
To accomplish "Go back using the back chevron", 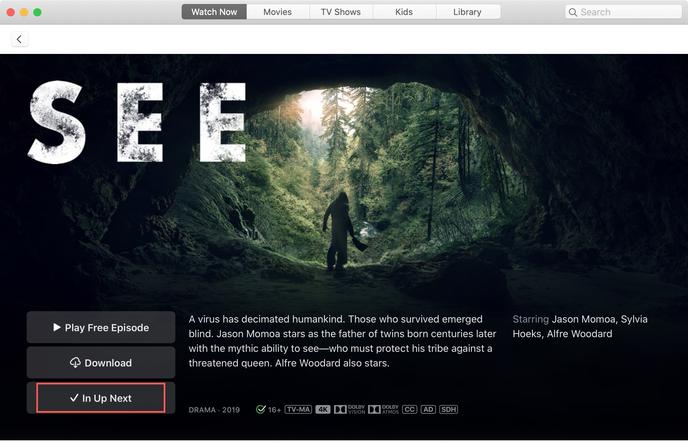I will click(x=19, y=39).
